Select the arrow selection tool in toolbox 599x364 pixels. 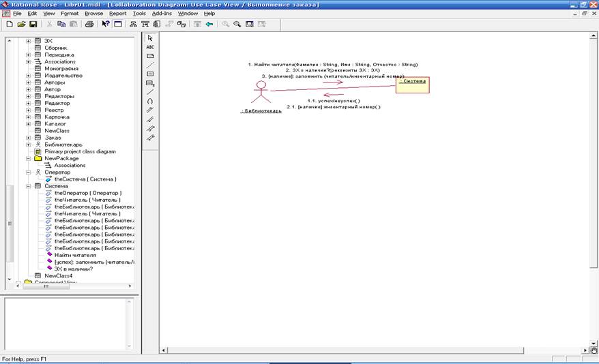coord(150,38)
